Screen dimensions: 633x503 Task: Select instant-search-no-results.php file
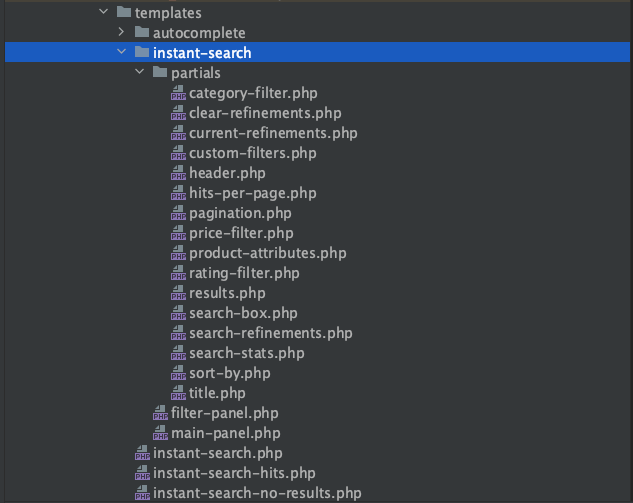pyautogui.click(x=257, y=493)
